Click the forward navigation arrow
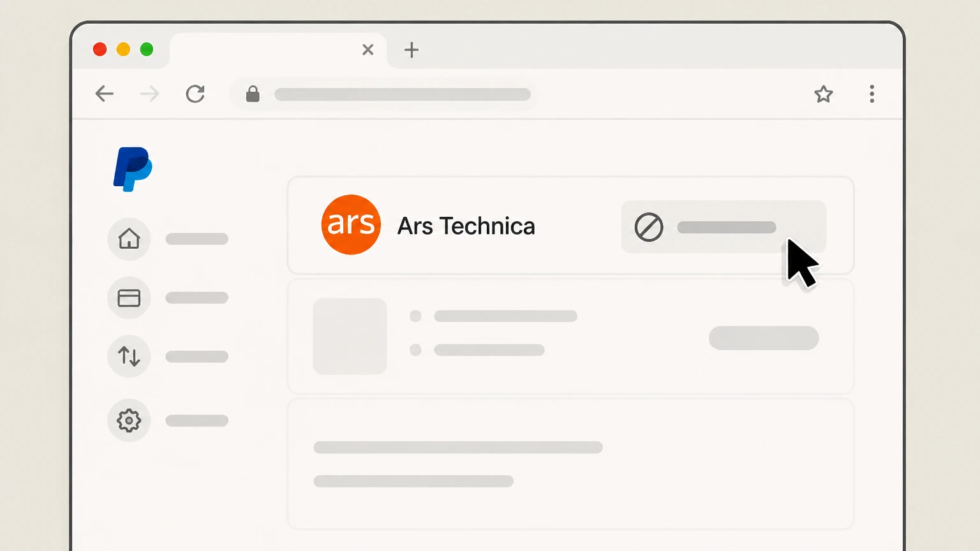980x551 pixels. [149, 94]
